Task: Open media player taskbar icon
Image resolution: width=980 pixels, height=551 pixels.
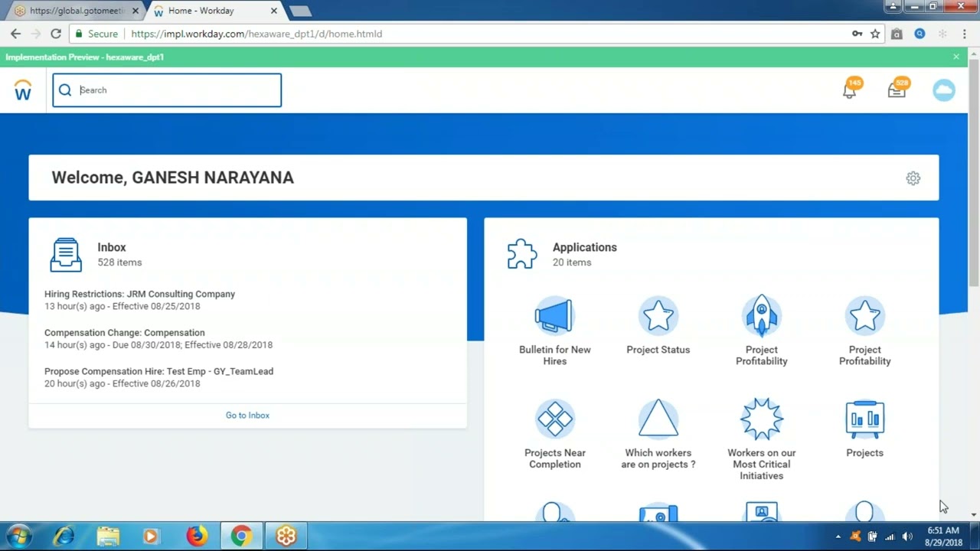Action: 151,536
